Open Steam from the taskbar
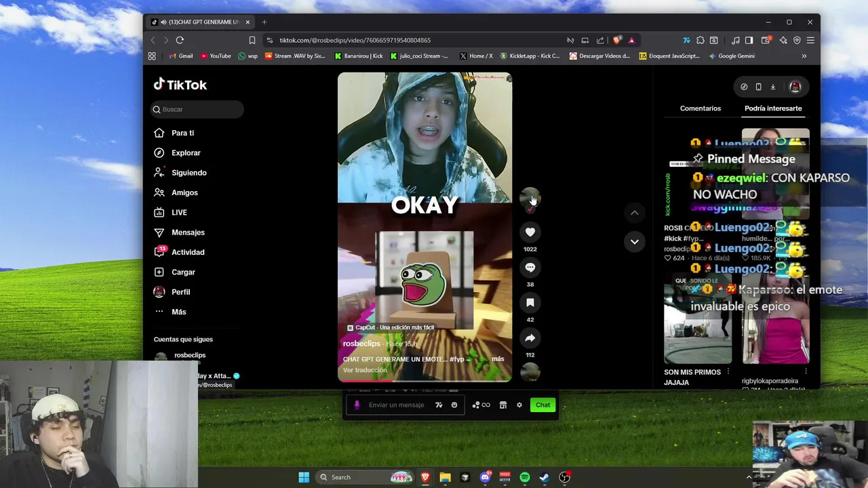Screen dimensions: 868x488 [x=544, y=477]
